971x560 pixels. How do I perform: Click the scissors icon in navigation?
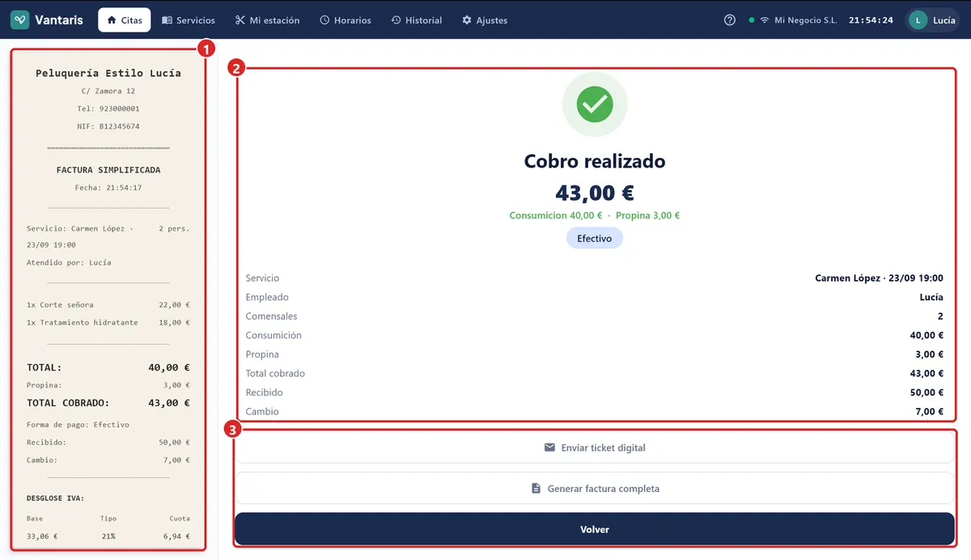pyautogui.click(x=240, y=20)
